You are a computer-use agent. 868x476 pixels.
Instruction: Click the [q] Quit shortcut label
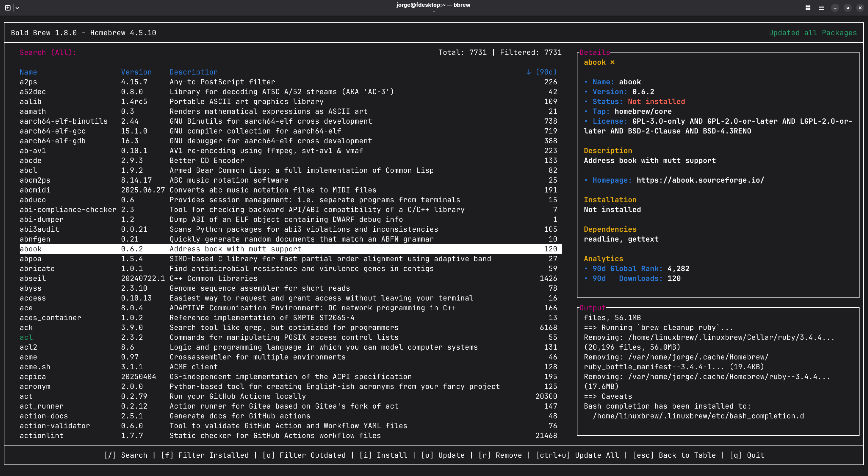[x=747, y=455]
